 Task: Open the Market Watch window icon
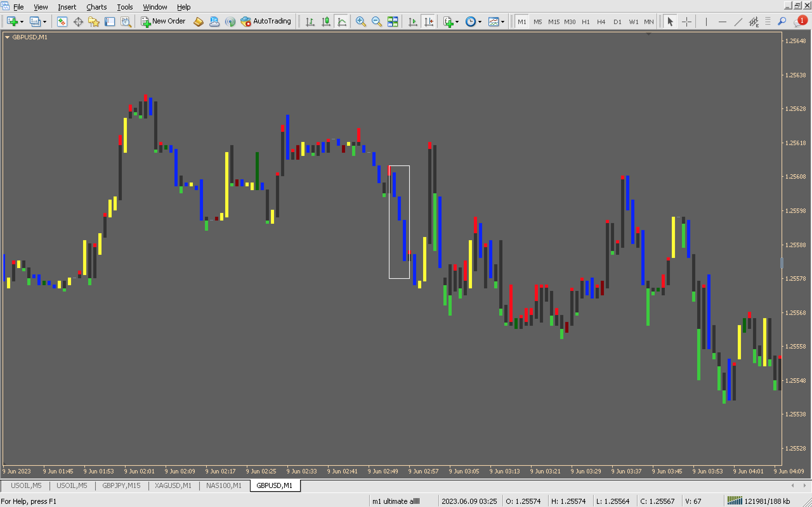62,22
